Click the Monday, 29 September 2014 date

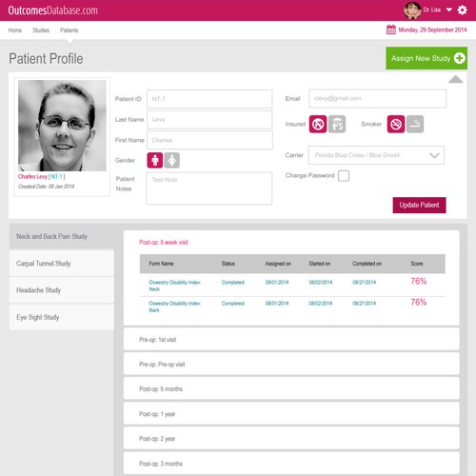432,30
